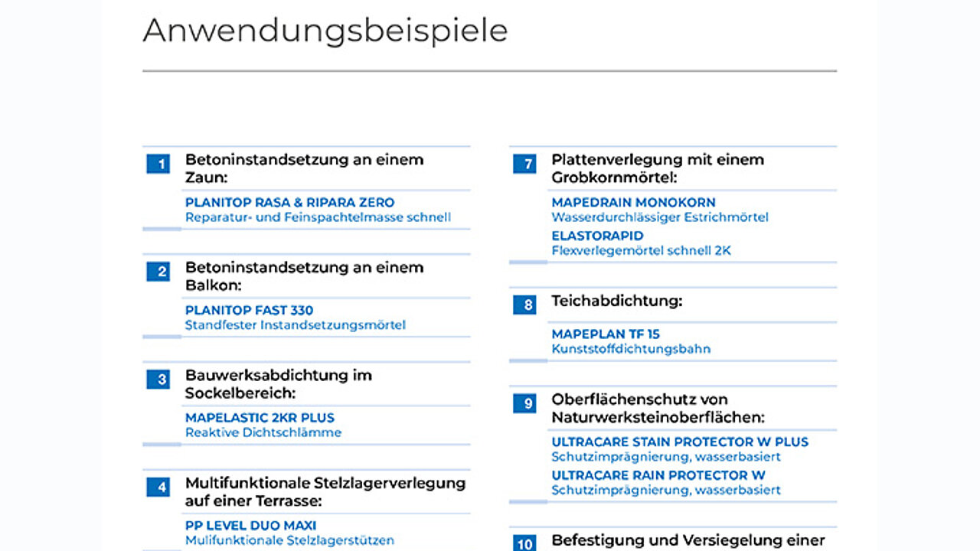Screen dimensions: 980x551
Task: Click 'Mulifunktionale Stelzlagerstützen' description
Action: pos(289,540)
